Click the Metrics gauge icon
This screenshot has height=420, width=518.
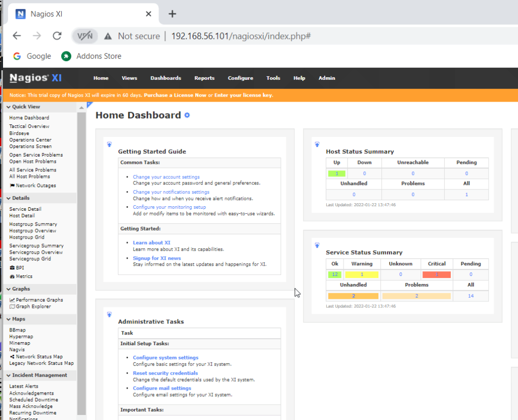12,276
